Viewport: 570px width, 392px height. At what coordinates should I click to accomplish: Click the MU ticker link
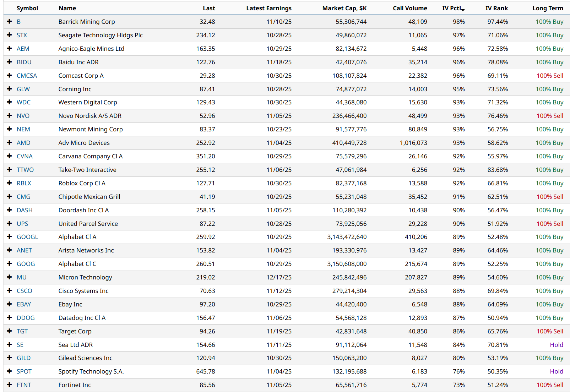[x=21, y=277]
